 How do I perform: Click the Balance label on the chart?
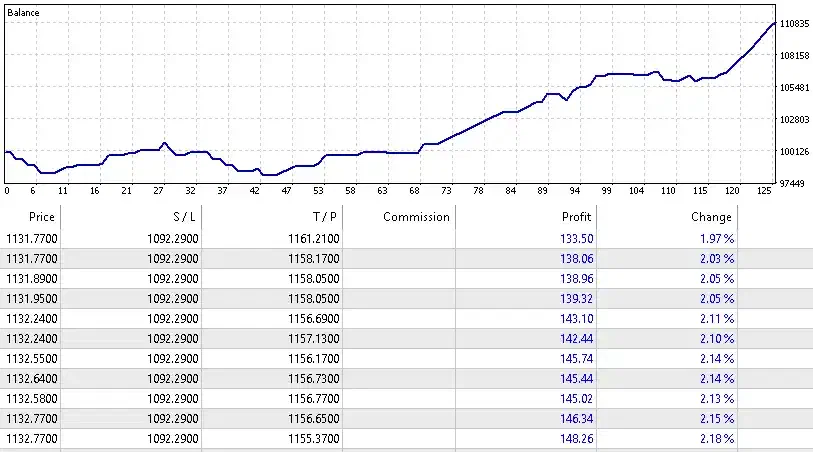(x=23, y=13)
